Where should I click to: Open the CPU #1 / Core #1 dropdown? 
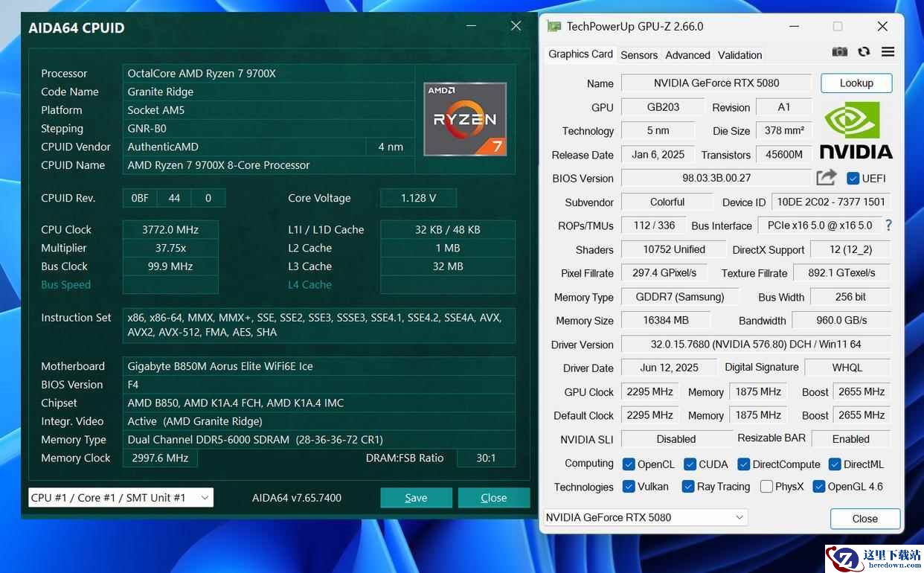click(x=121, y=497)
